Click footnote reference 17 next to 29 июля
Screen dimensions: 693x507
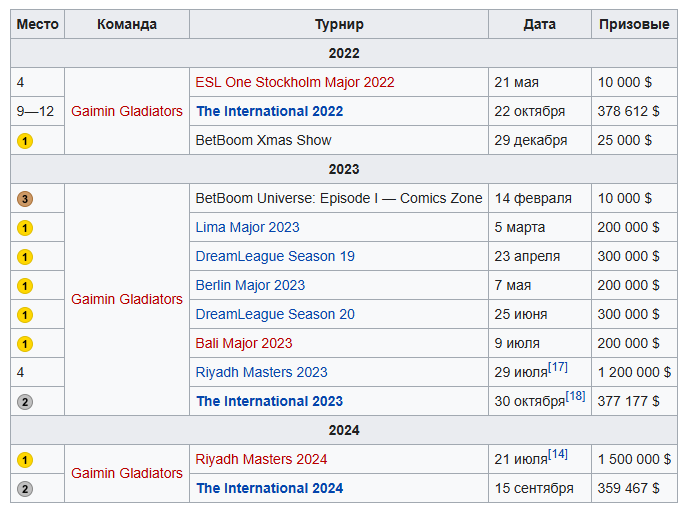point(558,367)
